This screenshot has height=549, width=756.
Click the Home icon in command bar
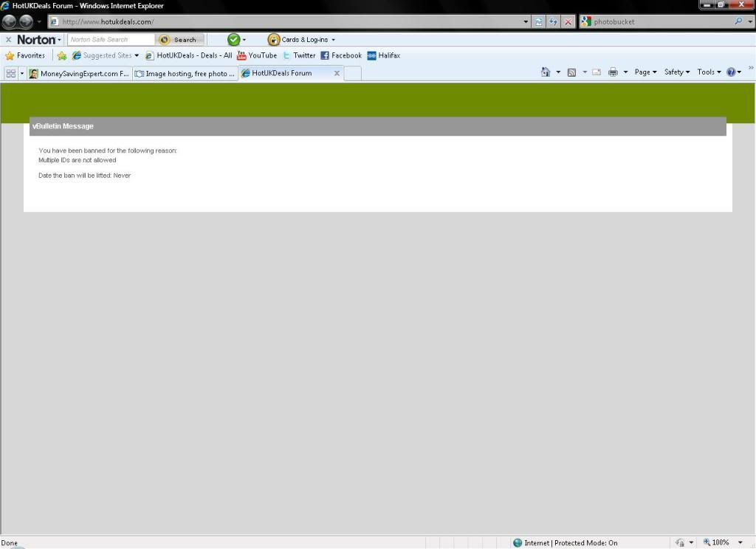coord(546,72)
